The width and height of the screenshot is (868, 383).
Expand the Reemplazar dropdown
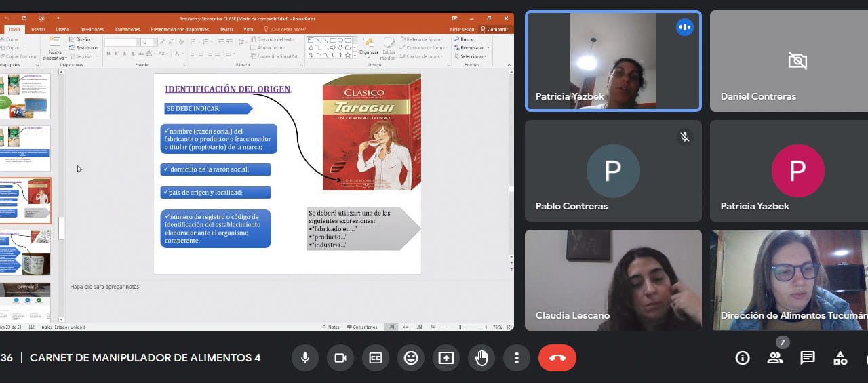click(473, 48)
